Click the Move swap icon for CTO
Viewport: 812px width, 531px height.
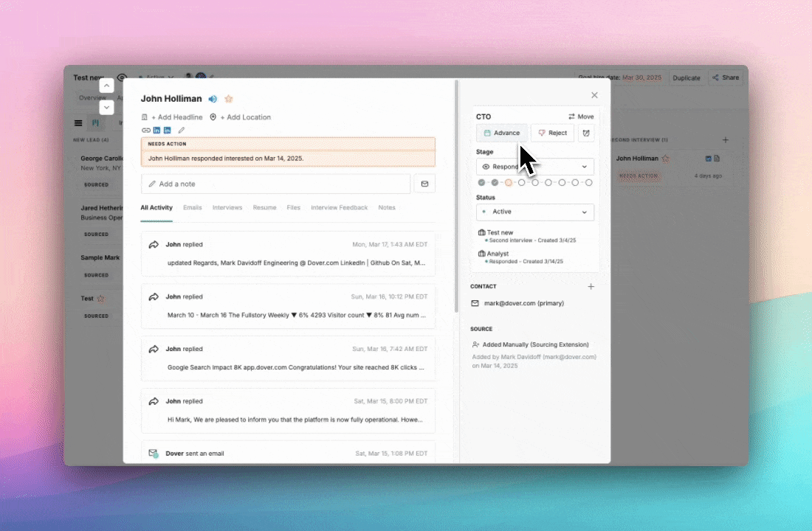click(572, 117)
